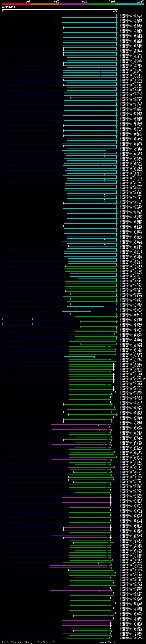Click the red 20% identity legend segment

pyautogui.click(x=16, y=4)
